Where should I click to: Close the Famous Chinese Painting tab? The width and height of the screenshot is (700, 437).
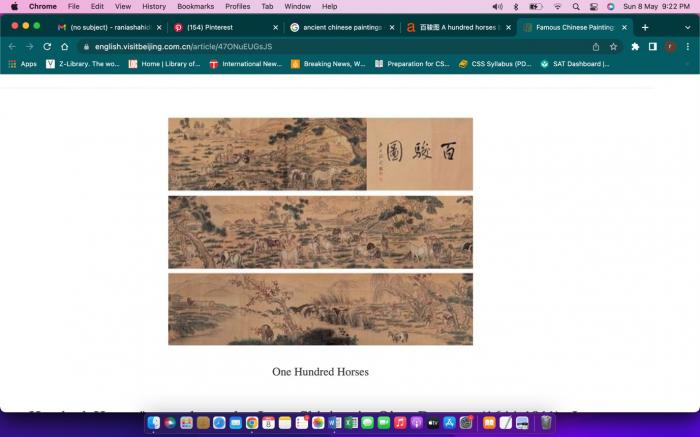point(625,28)
